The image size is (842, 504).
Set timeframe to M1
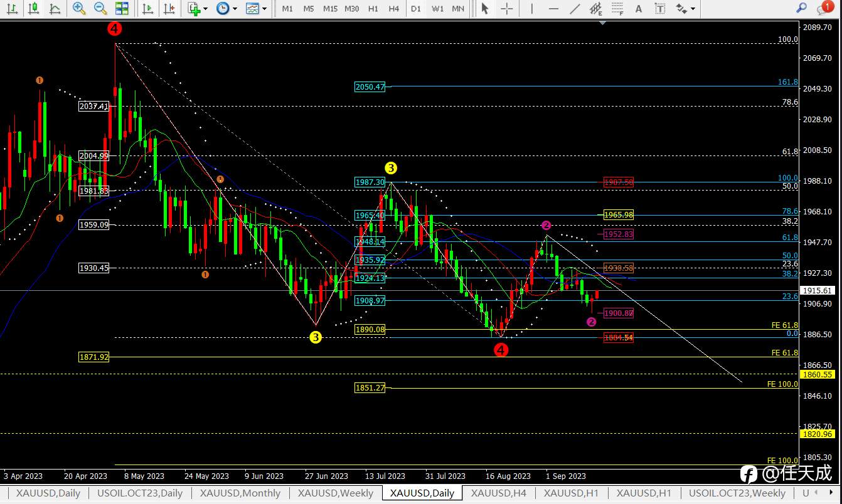[x=287, y=9]
